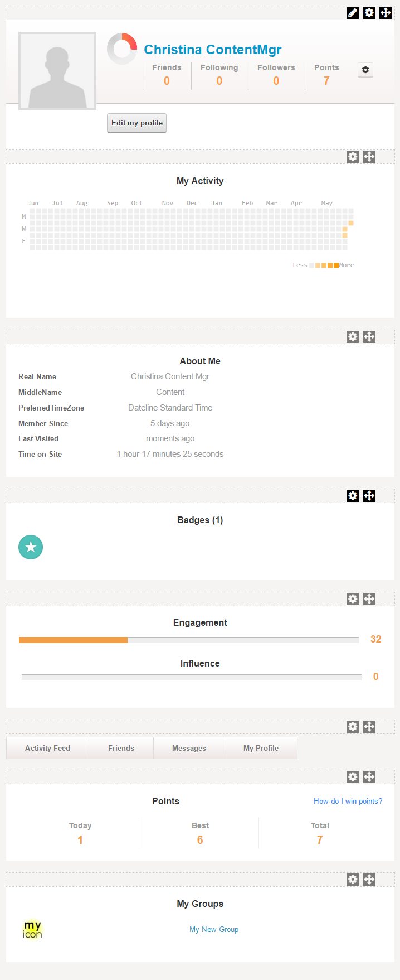400x980 pixels.
Task: Open the How do I win points link
Action: (348, 801)
